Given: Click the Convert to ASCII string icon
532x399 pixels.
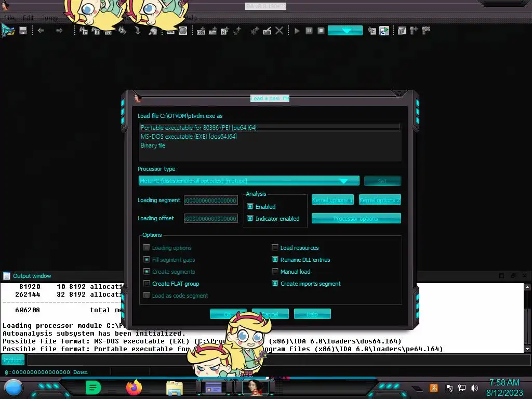Looking at the screenshot, I should click(224, 31).
